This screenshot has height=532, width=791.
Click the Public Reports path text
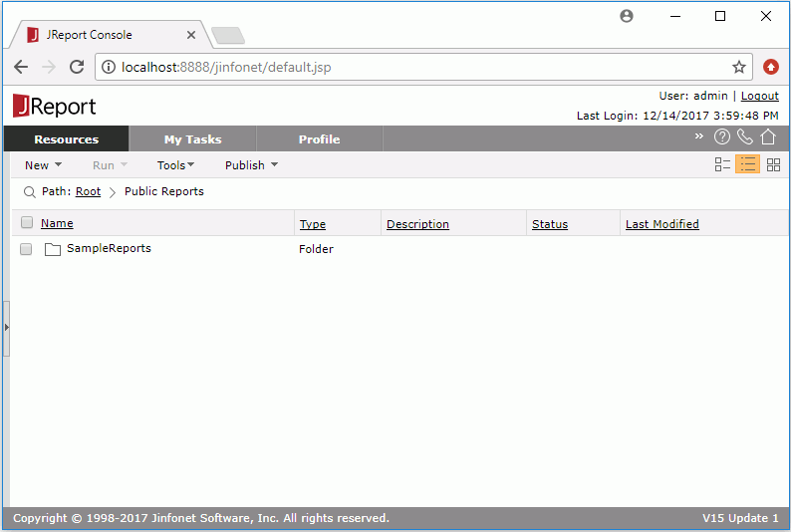164,191
